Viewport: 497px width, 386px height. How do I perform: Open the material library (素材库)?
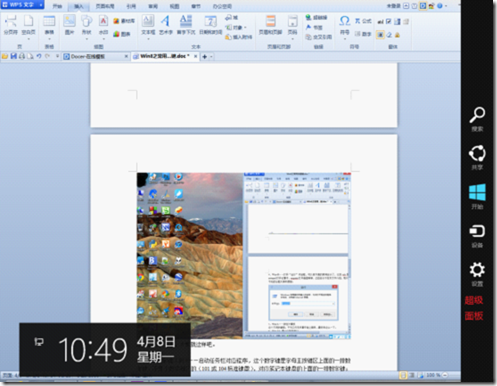click(124, 21)
